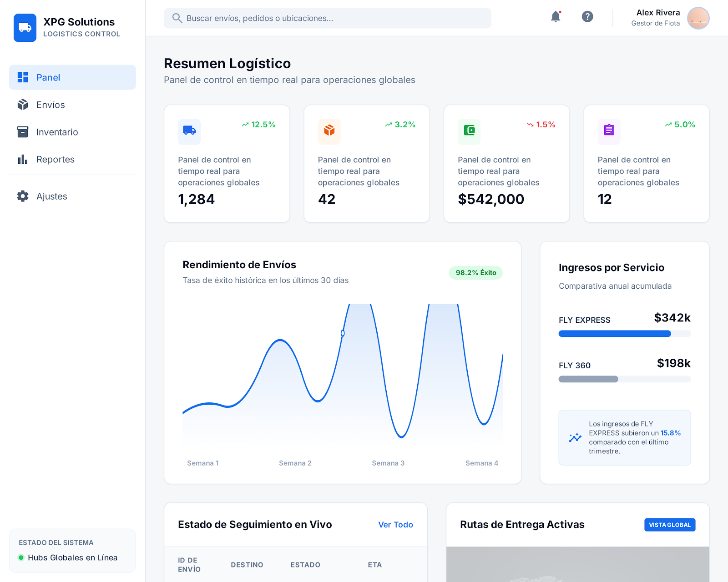728x582 pixels.
Task: Select the orange package icon on 42 card
Action: tap(329, 132)
